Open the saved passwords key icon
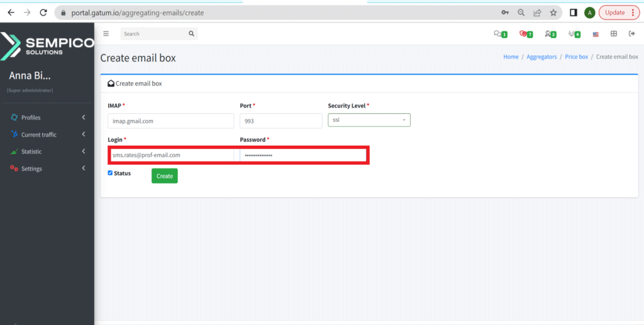 505,13
